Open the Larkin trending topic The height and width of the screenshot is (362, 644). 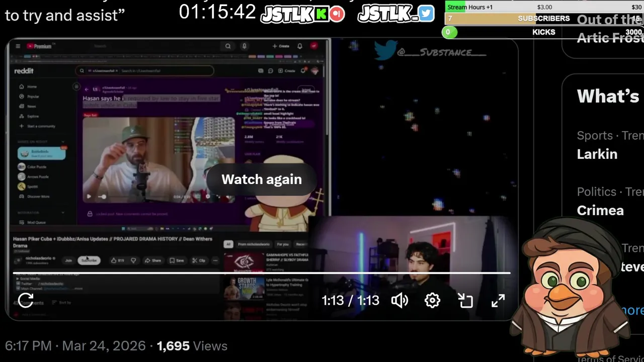click(597, 154)
